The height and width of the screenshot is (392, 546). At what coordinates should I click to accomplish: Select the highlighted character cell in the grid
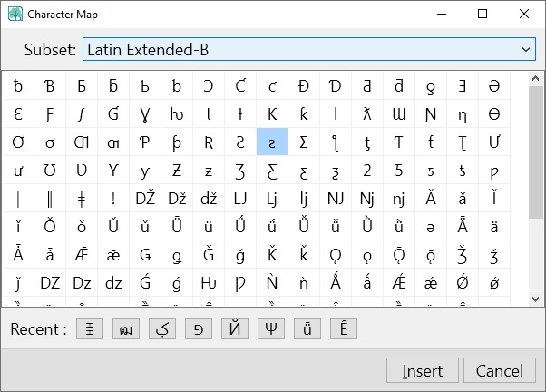(x=272, y=142)
